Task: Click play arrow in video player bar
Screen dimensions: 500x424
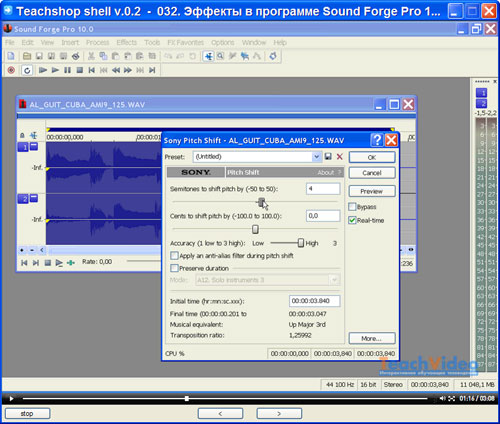Action: pyautogui.click(x=11, y=398)
